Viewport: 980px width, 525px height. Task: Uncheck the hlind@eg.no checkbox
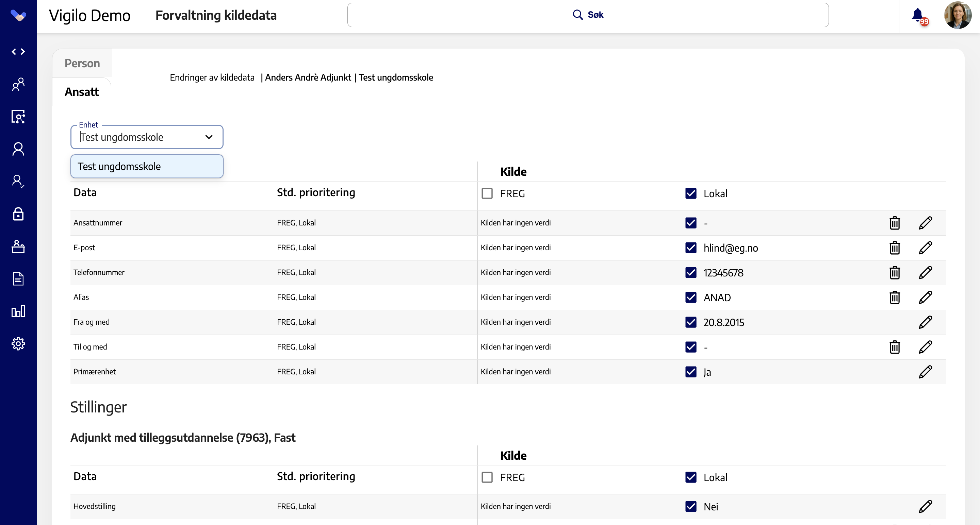click(x=691, y=248)
